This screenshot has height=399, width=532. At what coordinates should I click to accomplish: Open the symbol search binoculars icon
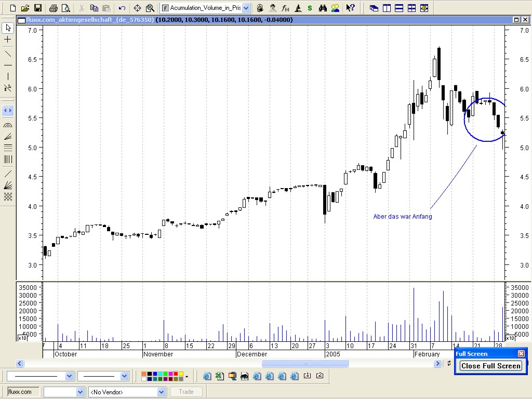tap(323, 8)
